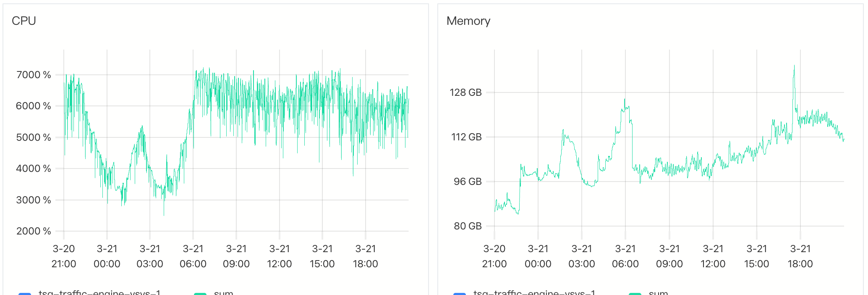
Task: Click the Memory panel title
Action: [x=468, y=21]
